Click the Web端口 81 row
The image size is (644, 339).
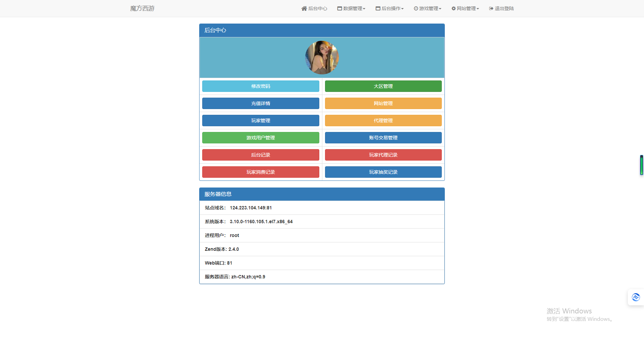[322, 263]
